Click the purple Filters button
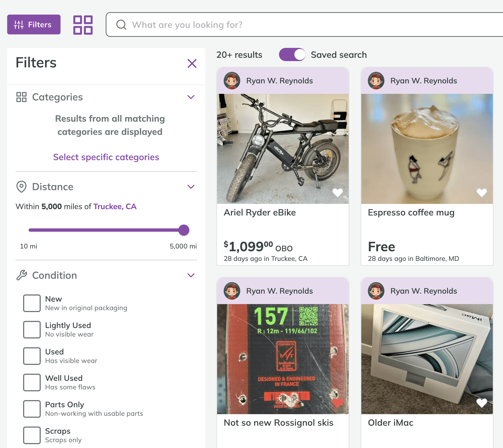Viewport: 503px width, 448px height. 34,24
